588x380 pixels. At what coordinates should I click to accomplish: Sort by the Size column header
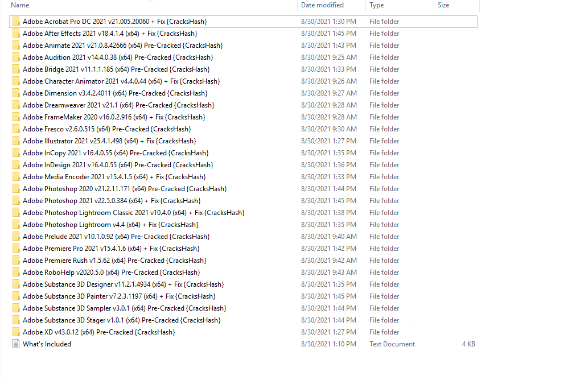coord(443,5)
